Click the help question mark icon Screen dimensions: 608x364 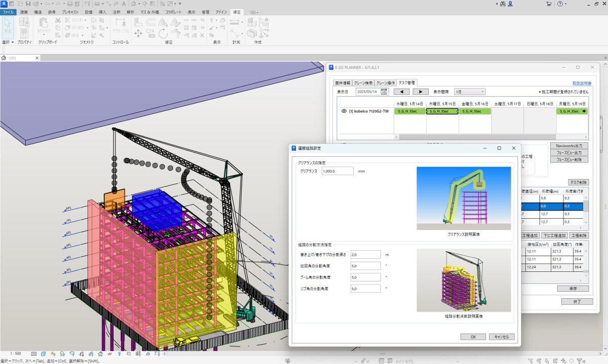click(x=560, y=4)
